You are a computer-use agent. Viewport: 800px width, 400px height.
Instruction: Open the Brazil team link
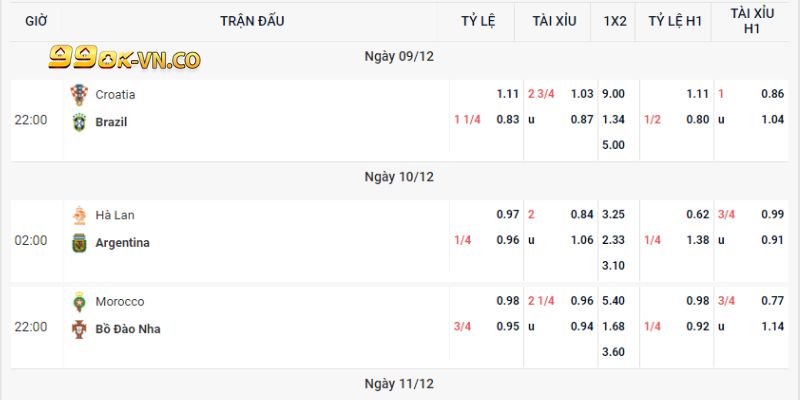click(x=111, y=122)
